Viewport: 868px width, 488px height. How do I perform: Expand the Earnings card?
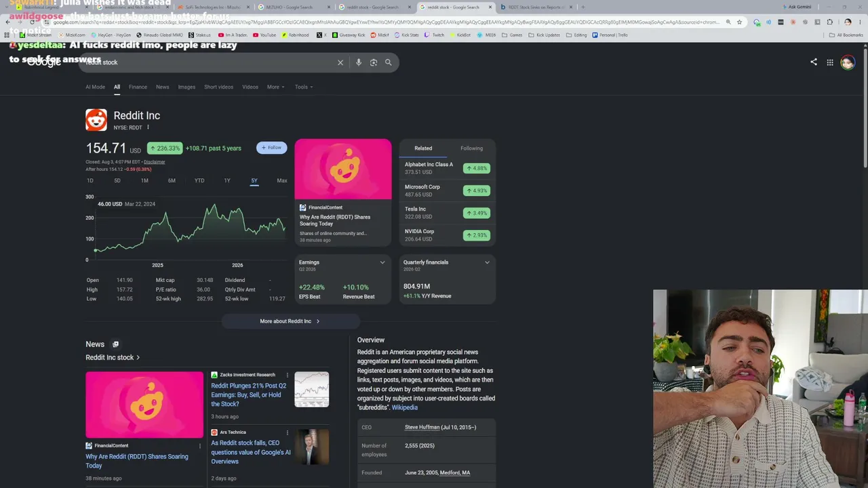click(x=382, y=262)
